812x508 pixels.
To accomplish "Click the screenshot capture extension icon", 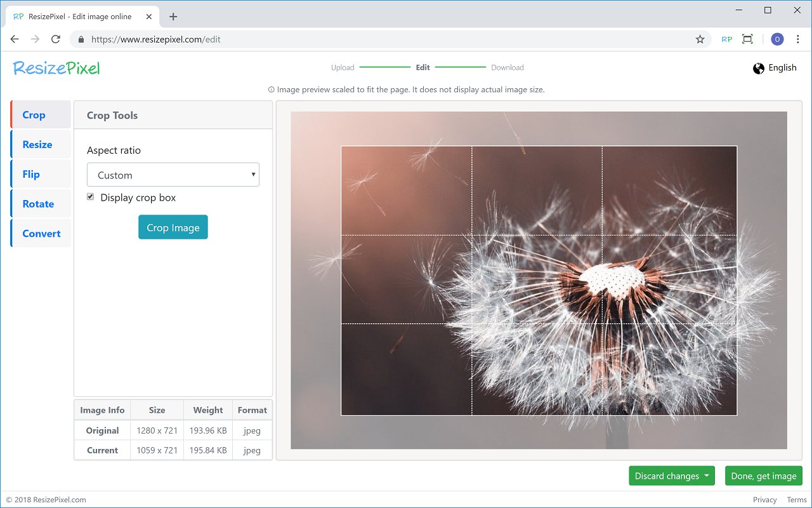I will (x=747, y=39).
